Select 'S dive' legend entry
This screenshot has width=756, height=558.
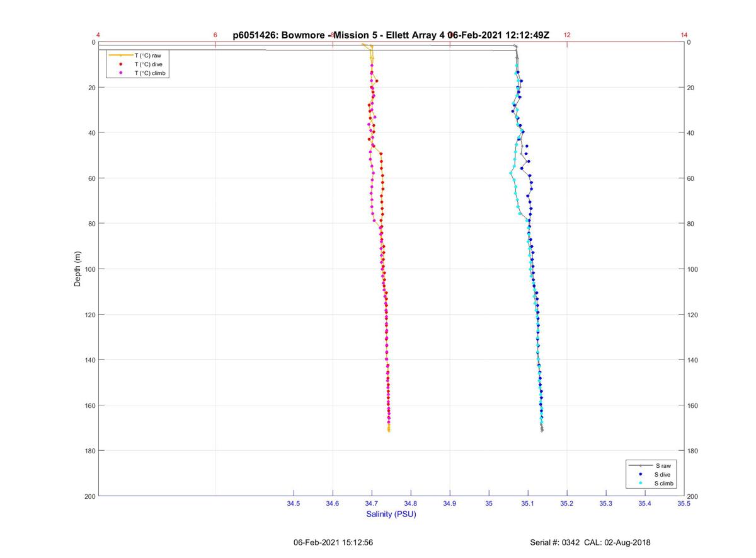point(663,474)
